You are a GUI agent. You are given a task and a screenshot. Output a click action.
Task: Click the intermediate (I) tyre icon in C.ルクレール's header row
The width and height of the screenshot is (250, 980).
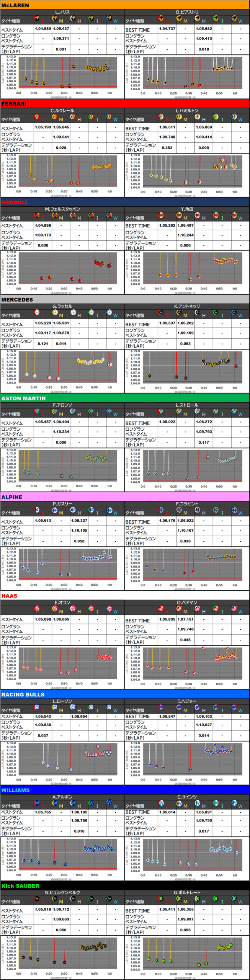tap(91, 117)
